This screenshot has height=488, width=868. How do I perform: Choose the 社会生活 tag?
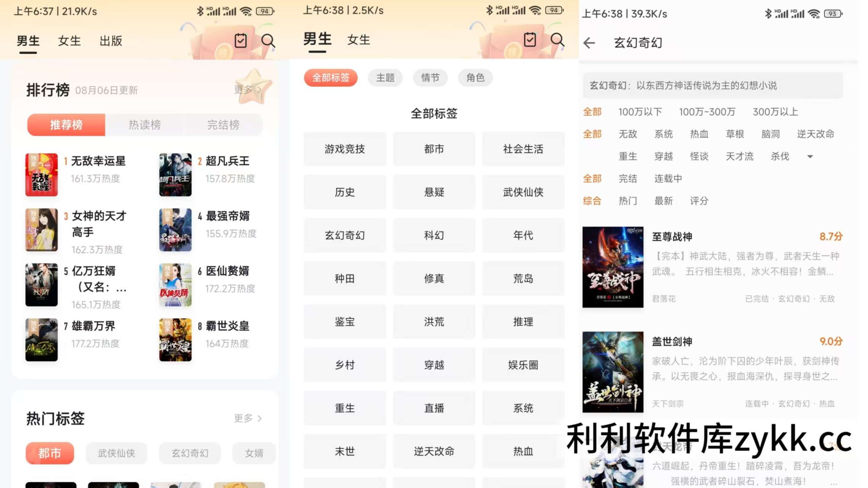click(523, 149)
